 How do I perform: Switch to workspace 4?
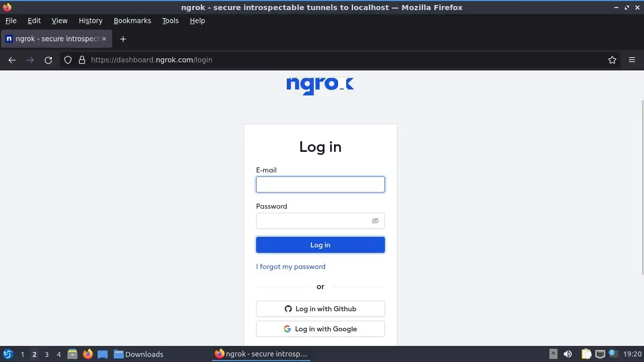click(x=58, y=354)
